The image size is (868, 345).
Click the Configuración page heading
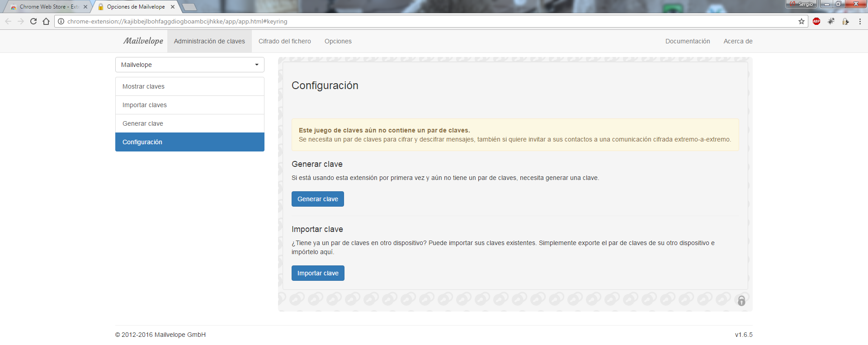(x=325, y=85)
